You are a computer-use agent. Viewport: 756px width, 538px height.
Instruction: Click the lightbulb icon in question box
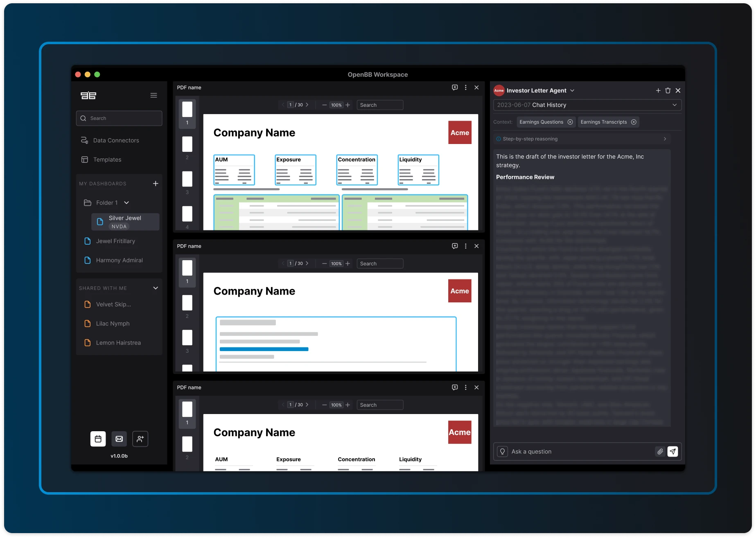(502, 452)
